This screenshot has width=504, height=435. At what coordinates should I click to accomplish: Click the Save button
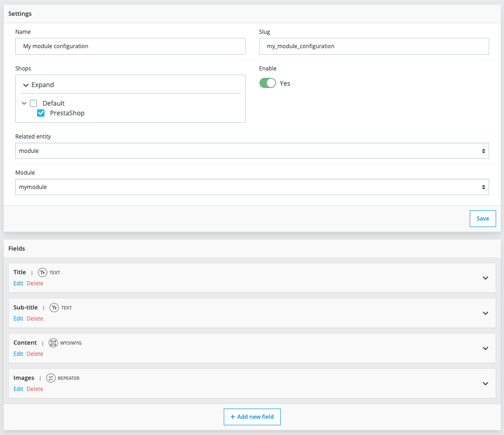tap(483, 219)
